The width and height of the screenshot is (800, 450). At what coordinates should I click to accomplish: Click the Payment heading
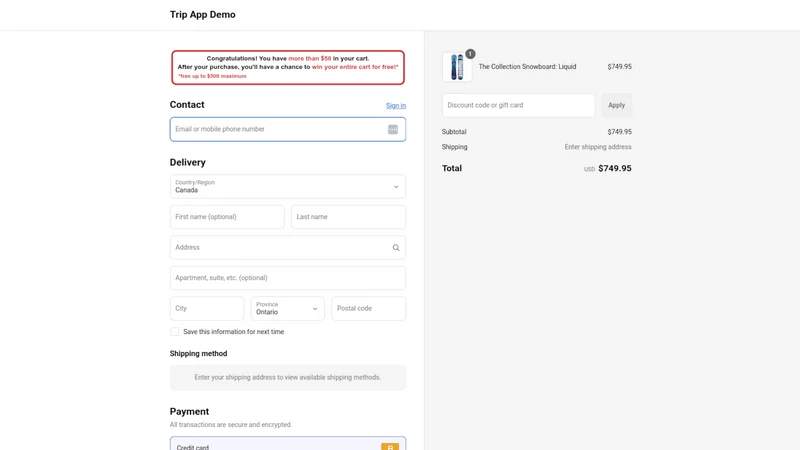(189, 412)
